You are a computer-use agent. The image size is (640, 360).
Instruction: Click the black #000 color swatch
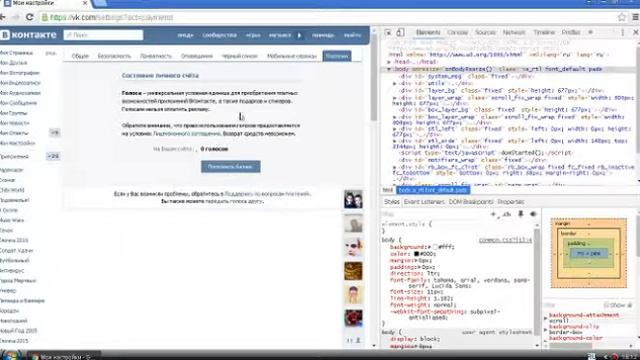[416, 254]
